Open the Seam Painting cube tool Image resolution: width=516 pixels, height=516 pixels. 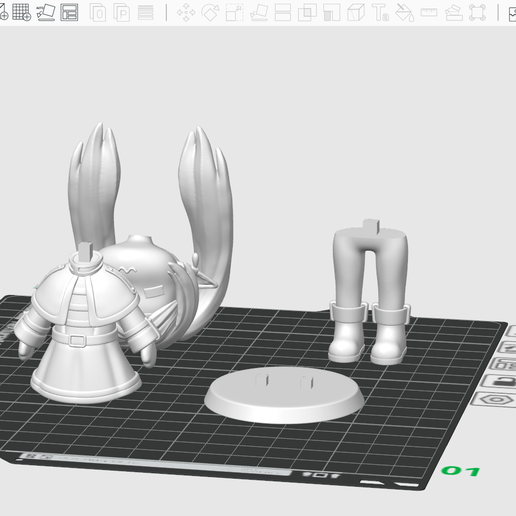pyautogui.click(x=356, y=13)
